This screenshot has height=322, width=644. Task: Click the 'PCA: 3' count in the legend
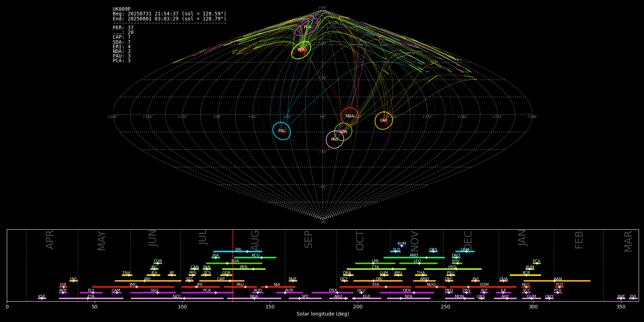click(122, 61)
